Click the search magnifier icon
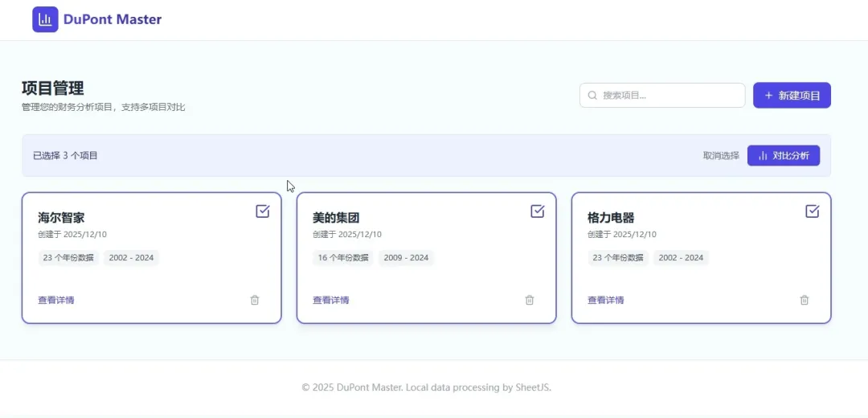This screenshot has height=418, width=868. tap(592, 95)
